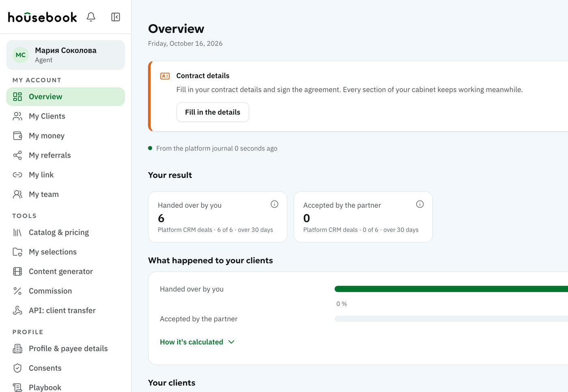Go to Consents page
The width and height of the screenshot is (568, 392).
coord(65,368)
